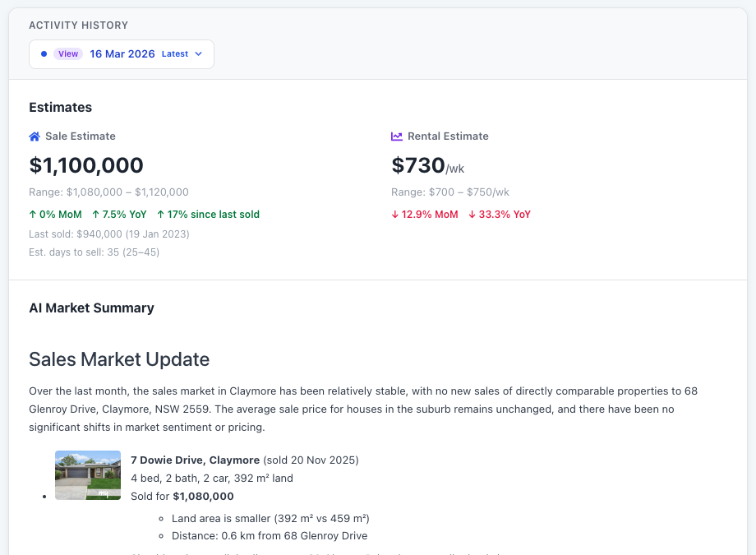The image size is (756, 555).
Task: Select the AI Market Summary heading
Action: coord(91,308)
